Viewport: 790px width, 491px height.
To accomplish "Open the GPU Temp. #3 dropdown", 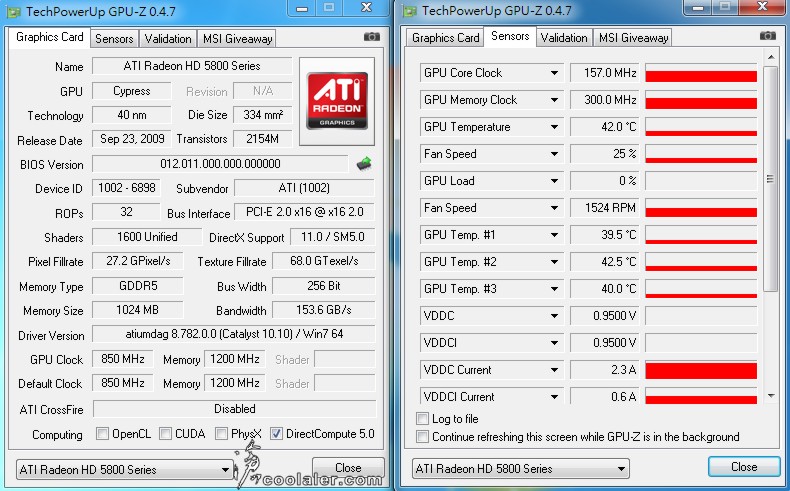I will pyautogui.click(x=554, y=289).
